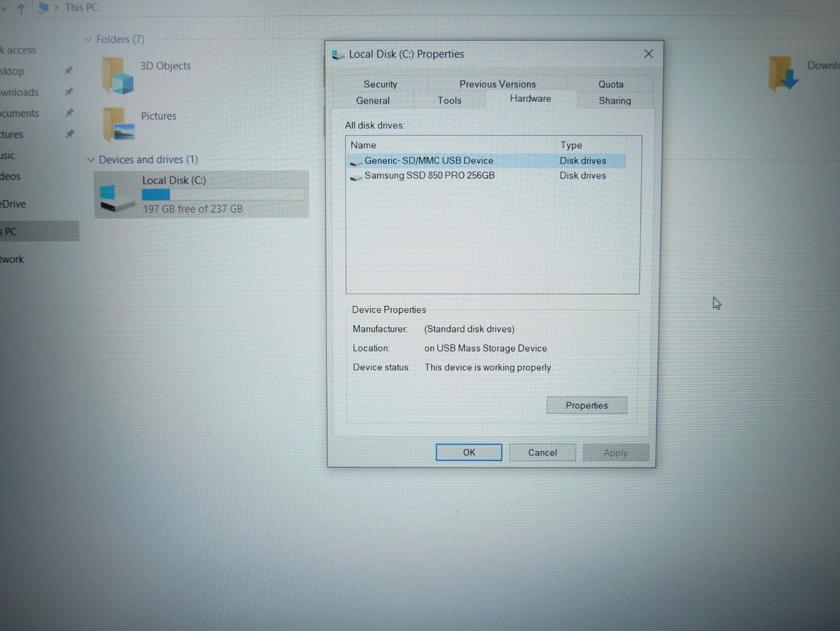Click the pin icon beside Desktop
This screenshot has height=631, width=840.
click(x=68, y=70)
